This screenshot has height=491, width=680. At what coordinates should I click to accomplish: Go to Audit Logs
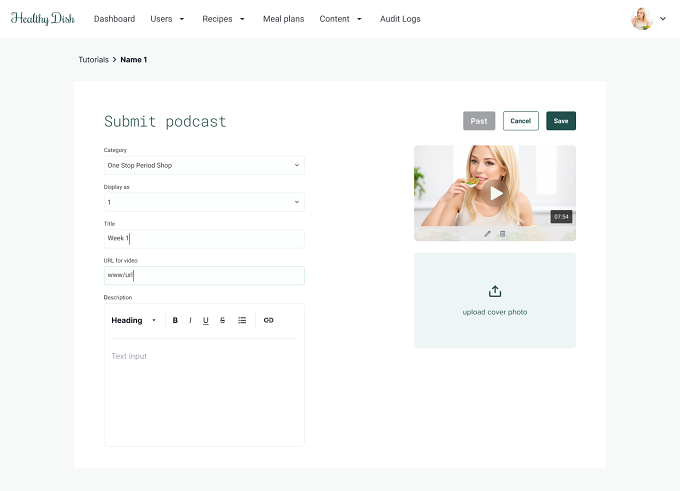(x=400, y=19)
